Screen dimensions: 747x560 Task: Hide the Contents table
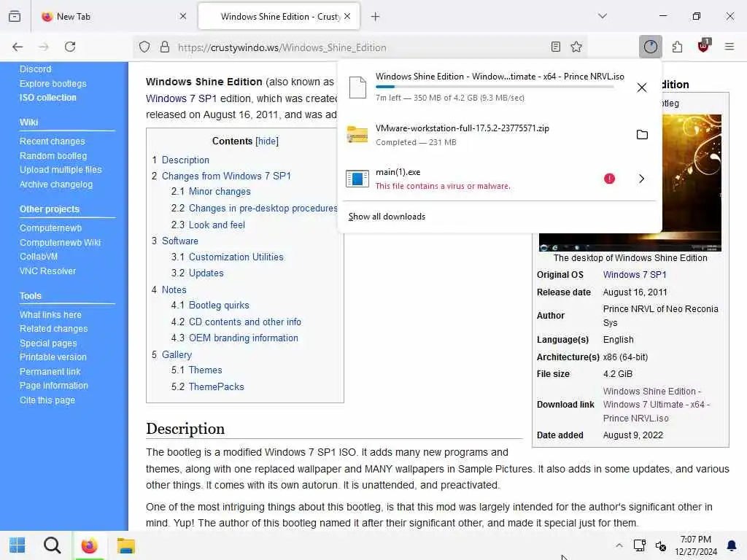tap(267, 141)
